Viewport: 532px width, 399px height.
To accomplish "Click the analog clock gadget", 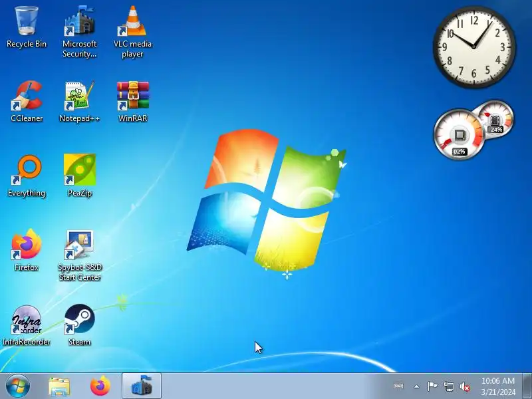I will [474, 47].
